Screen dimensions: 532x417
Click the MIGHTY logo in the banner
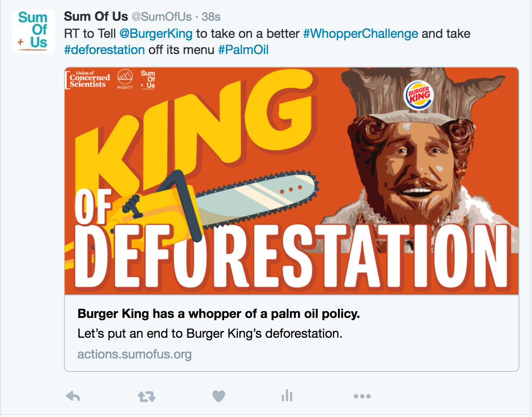coord(125,79)
